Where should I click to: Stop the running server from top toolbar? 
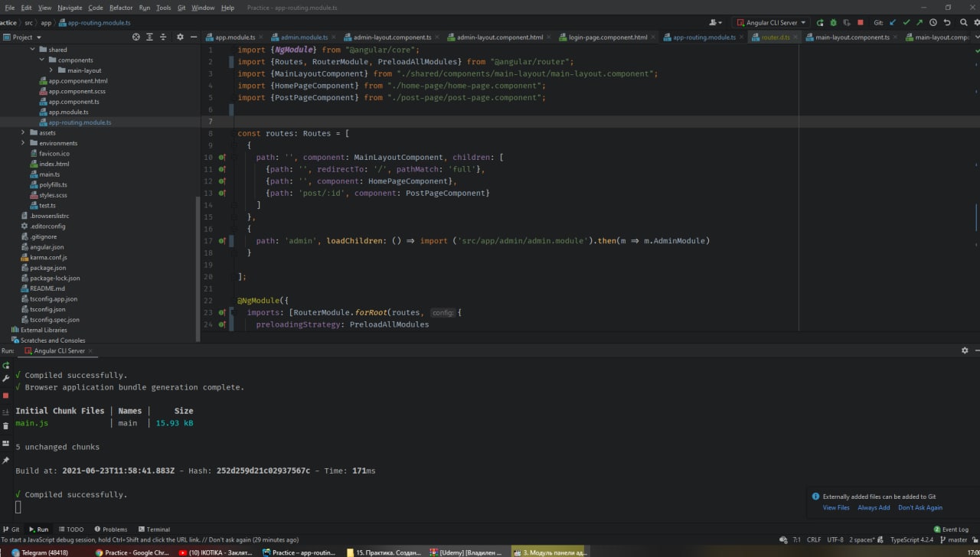click(861, 23)
